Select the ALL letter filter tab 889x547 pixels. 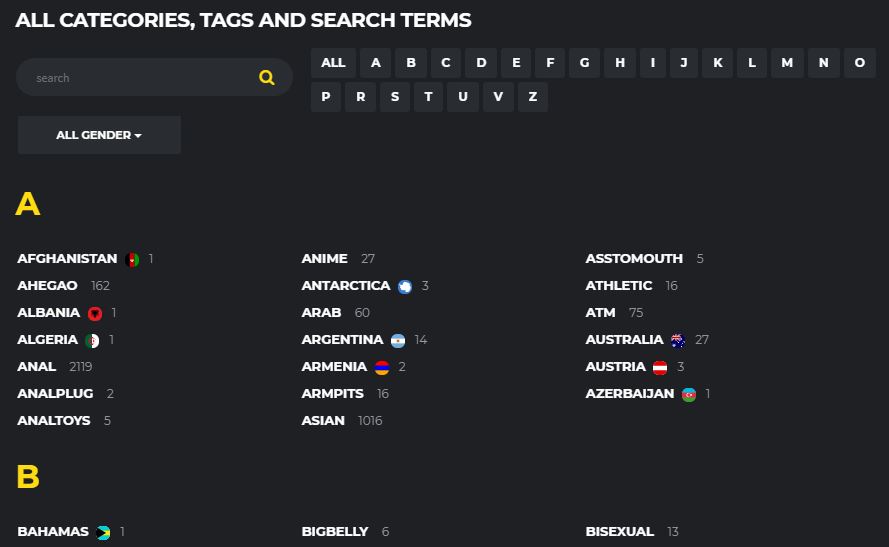(333, 63)
